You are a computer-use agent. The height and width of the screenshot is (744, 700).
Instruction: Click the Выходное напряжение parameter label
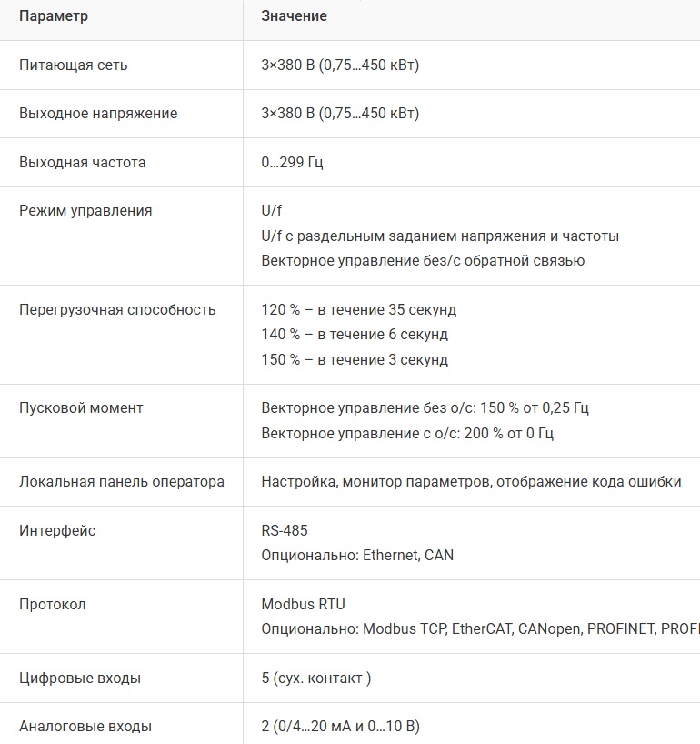98,114
